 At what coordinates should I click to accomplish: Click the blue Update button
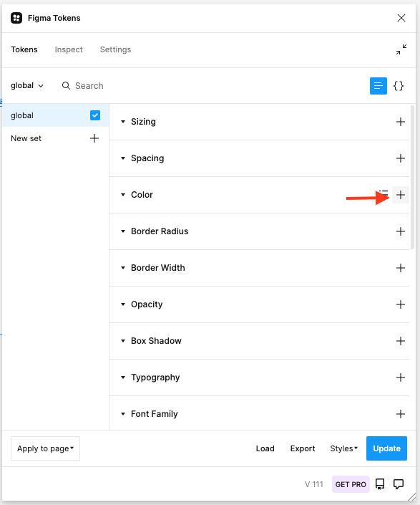coord(386,448)
